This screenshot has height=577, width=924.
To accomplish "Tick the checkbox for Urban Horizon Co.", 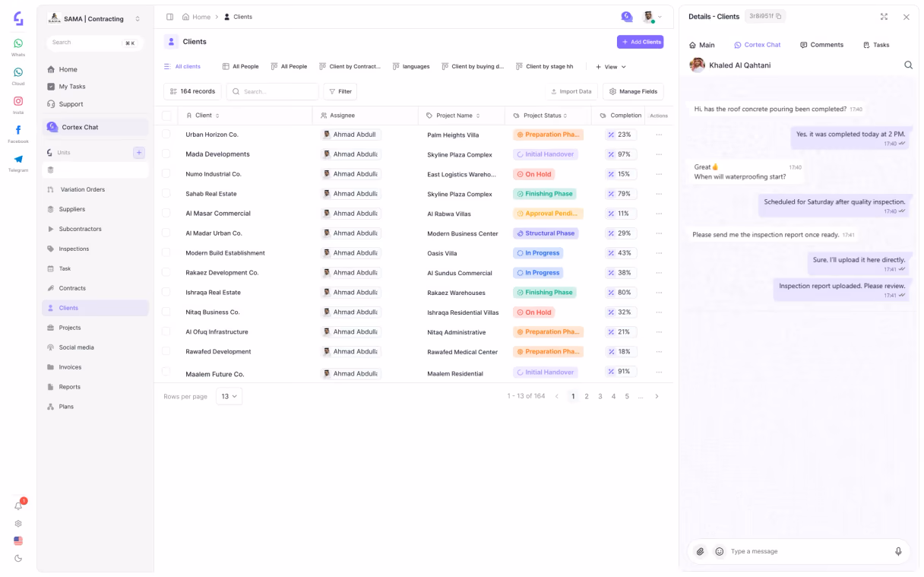I will 166,135.
